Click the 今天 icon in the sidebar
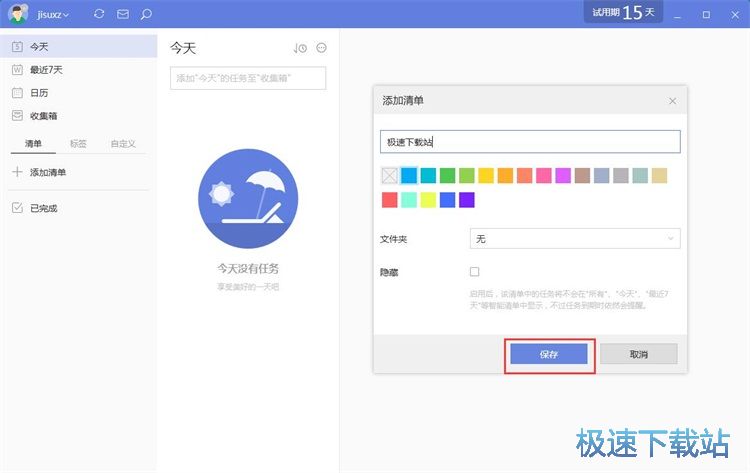750x473 pixels. pos(17,46)
